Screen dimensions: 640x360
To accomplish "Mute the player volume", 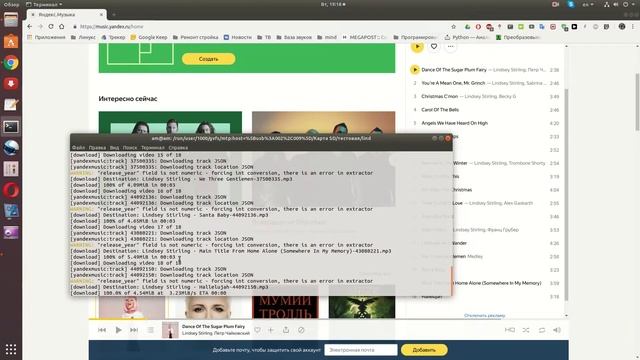I will [x=557, y=330].
